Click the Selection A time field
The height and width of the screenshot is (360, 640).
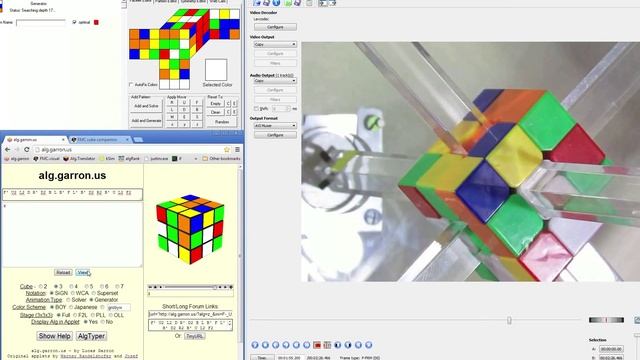pyautogui.click(x=611, y=349)
